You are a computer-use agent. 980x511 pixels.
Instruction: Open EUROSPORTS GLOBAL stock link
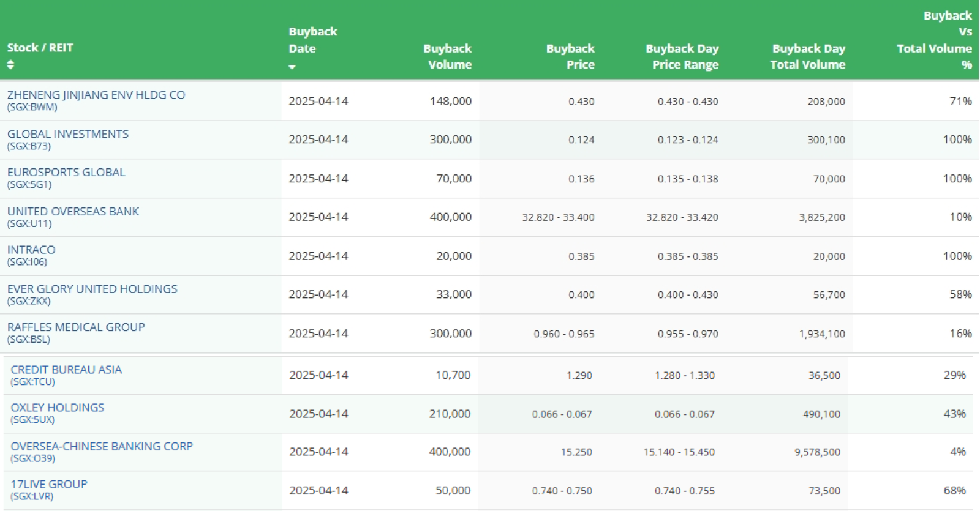tap(66, 173)
